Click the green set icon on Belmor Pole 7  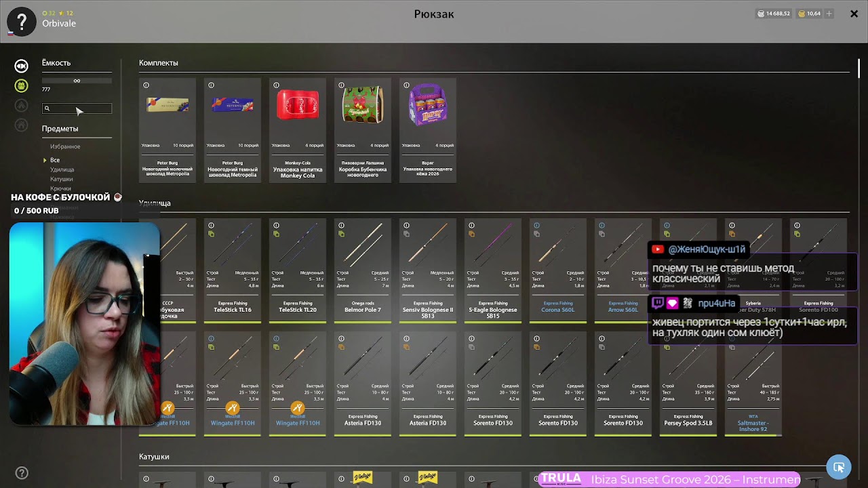[x=341, y=235]
